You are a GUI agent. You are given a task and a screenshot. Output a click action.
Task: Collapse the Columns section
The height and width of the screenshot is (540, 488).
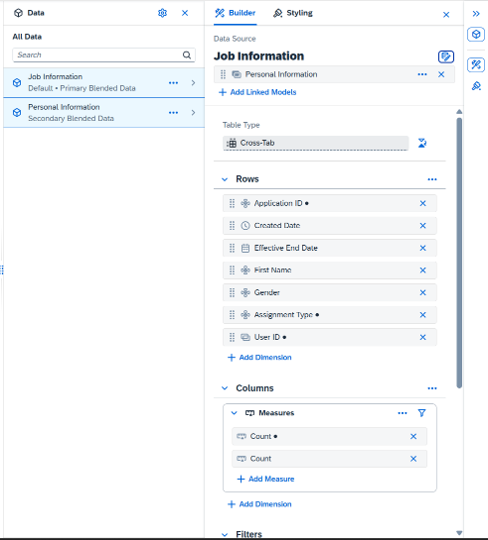[x=225, y=388]
